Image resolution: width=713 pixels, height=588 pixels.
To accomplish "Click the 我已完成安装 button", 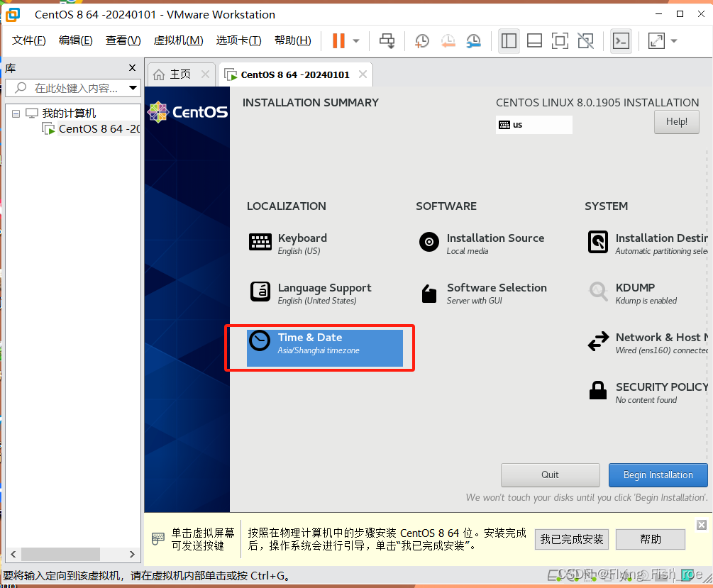I will pyautogui.click(x=571, y=539).
